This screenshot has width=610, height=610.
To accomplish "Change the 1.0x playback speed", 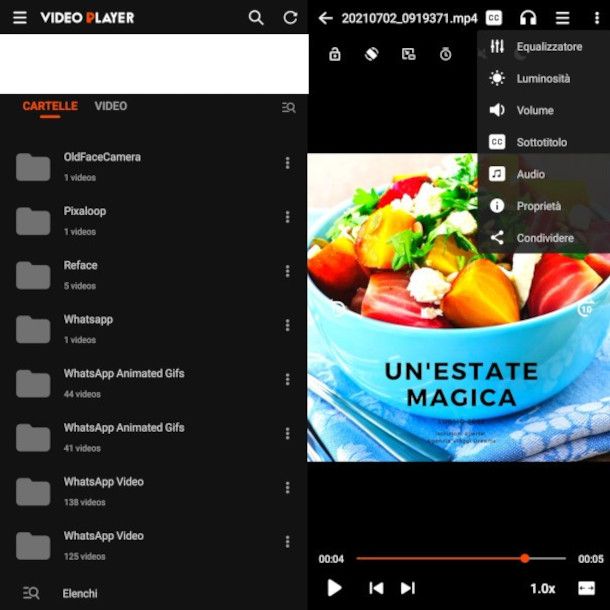I will (542, 588).
